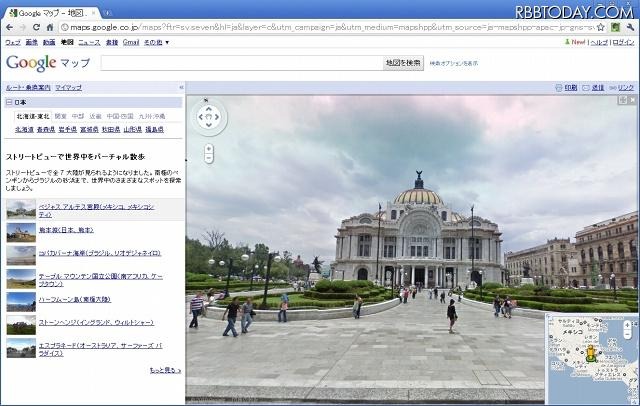Close the Google マップ tab
The width and height of the screenshot is (640, 406).
[93, 13]
